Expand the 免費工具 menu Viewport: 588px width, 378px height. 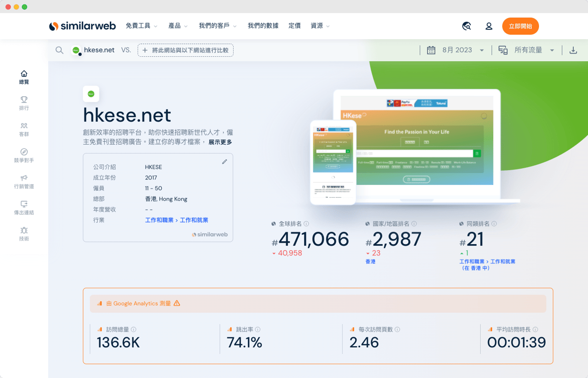[141, 26]
